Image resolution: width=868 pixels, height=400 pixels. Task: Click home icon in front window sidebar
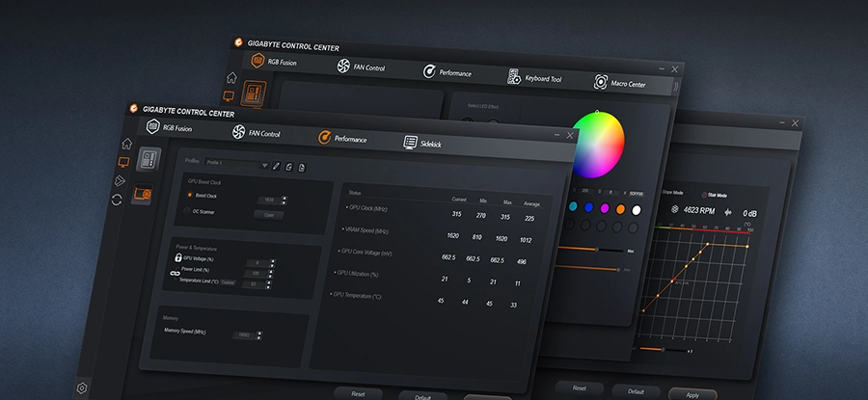coord(126,144)
